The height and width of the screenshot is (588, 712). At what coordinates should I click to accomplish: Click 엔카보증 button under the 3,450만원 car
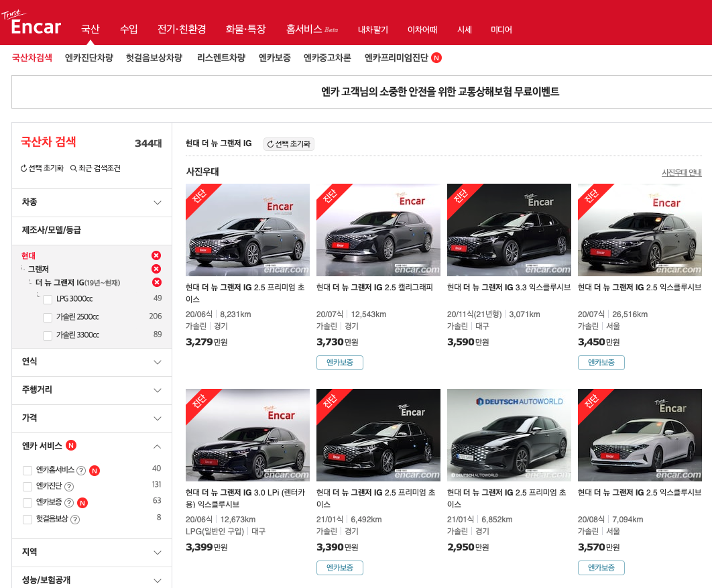[x=601, y=363]
